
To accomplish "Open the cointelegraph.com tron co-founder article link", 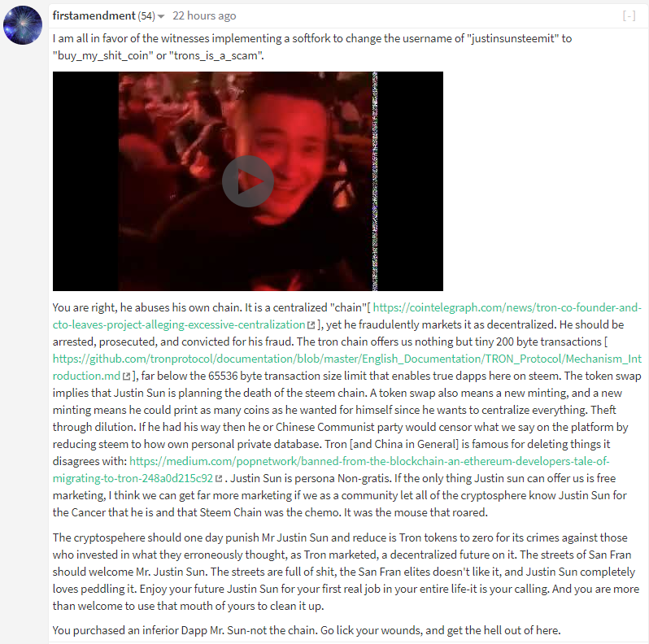I will pyautogui.click(x=346, y=315).
